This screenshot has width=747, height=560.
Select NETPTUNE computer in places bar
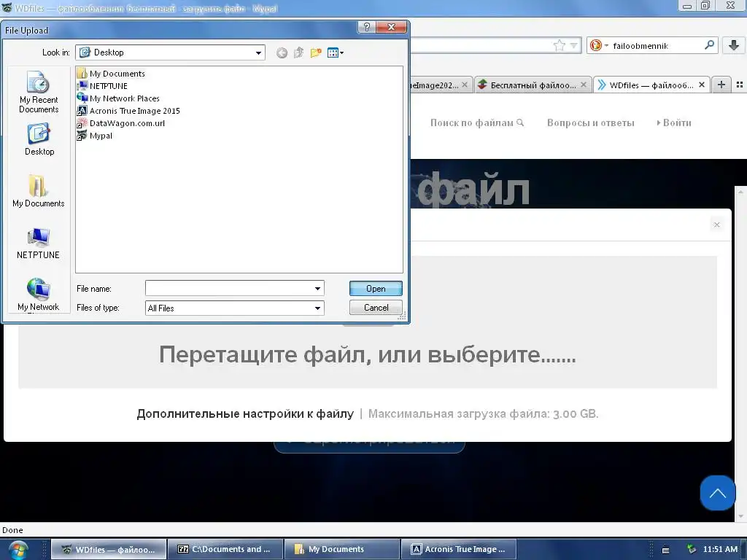click(38, 244)
